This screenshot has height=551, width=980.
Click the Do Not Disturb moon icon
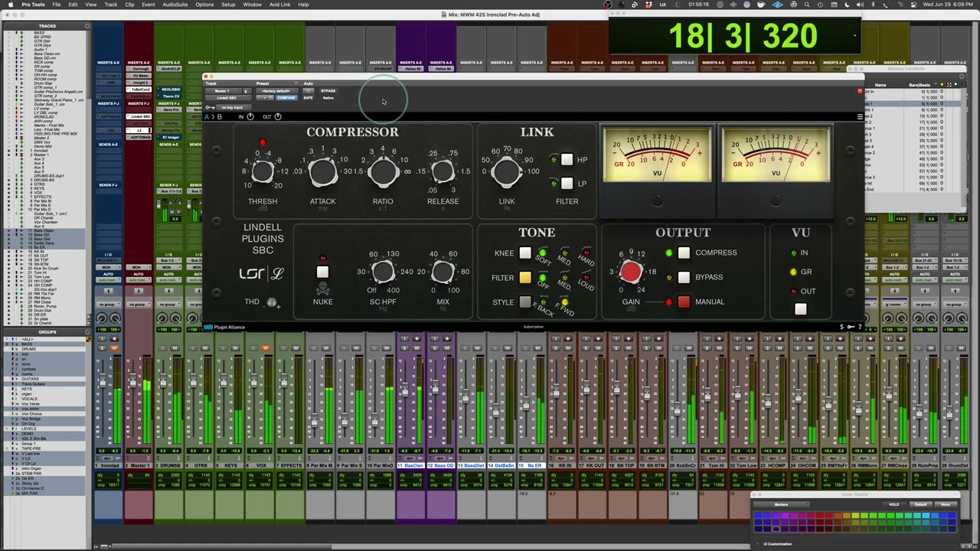[x=847, y=5]
